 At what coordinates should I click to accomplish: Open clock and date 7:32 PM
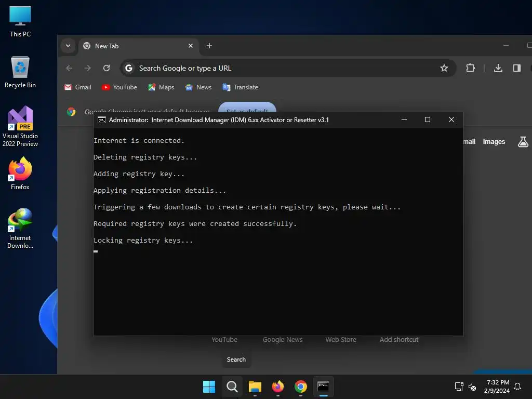pyautogui.click(x=497, y=387)
